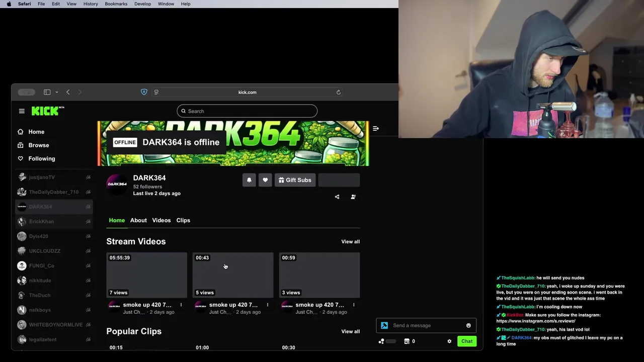Click the kick.com address field
Viewport: 644px width, 362px height.
pos(247,92)
